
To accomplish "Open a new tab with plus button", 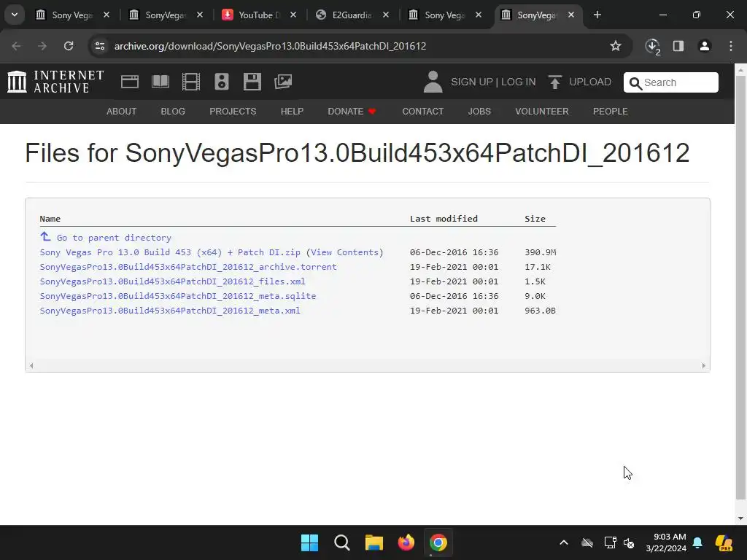I will [597, 15].
